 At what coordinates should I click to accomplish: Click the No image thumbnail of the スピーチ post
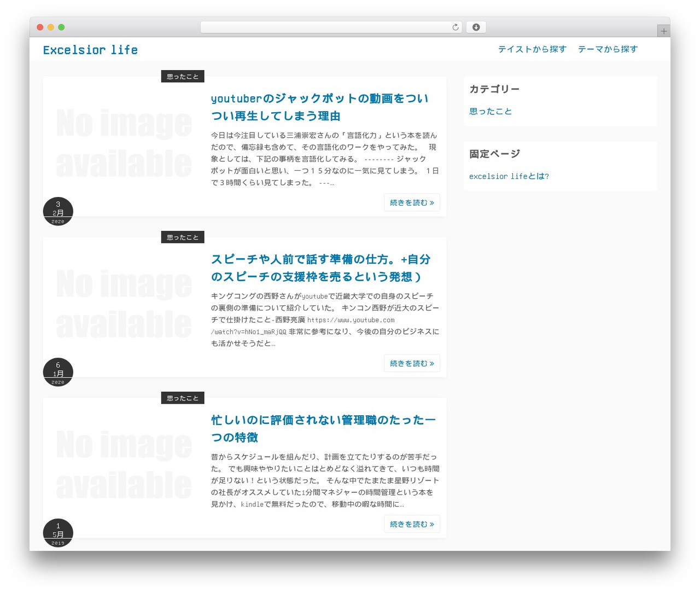pos(124,304)
